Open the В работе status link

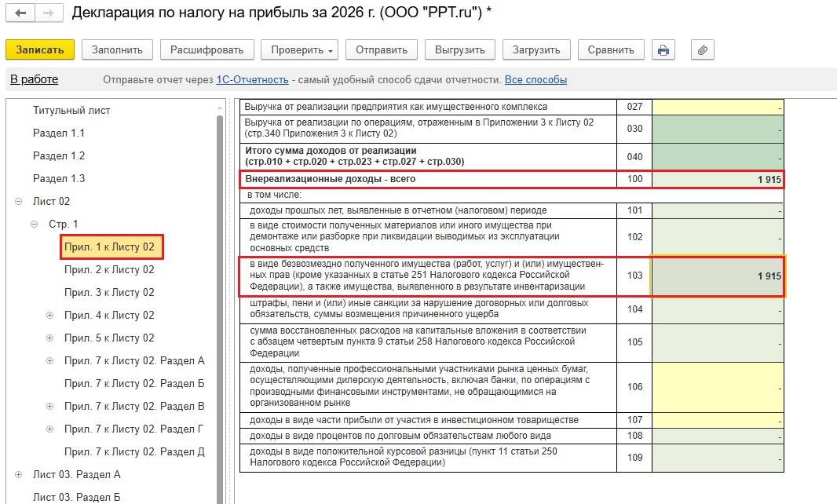pyautogui.click(x=35, y=79)
